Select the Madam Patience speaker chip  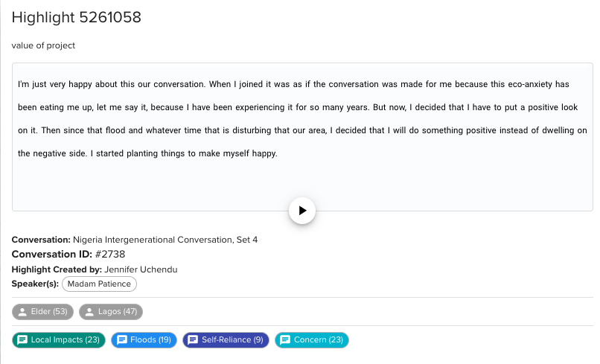tap(99, 284)
